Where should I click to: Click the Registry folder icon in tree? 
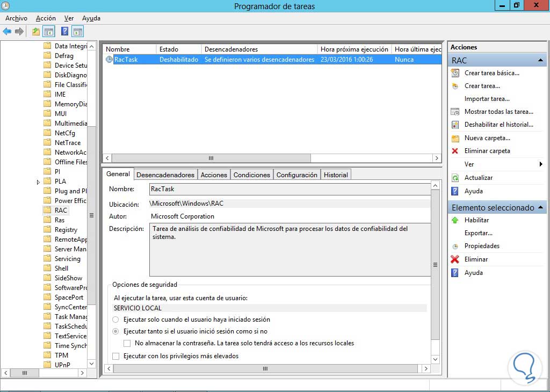[47, 230]
